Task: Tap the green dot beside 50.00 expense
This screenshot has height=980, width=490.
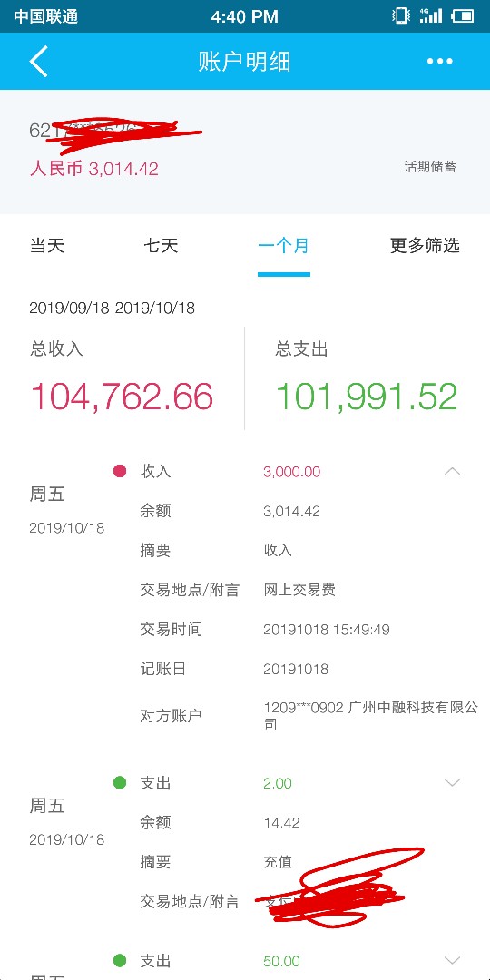Action: (x=120, y=961)
